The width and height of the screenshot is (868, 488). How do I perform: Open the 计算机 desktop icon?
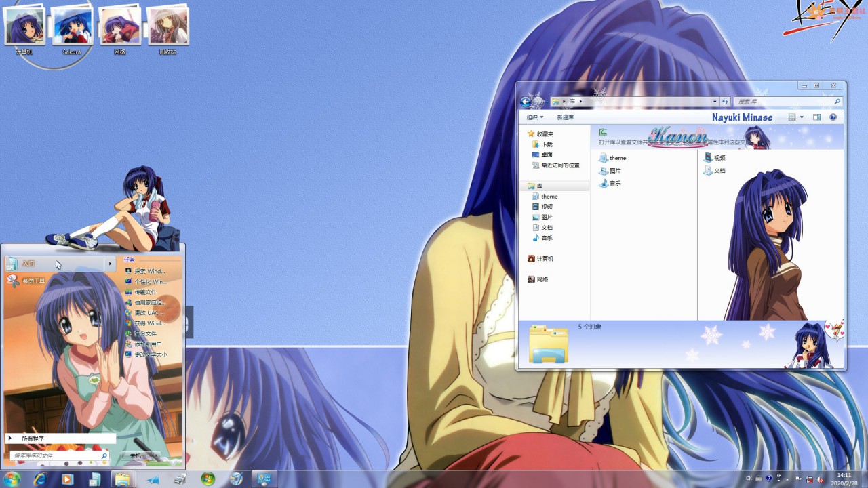click(x=24, y=30)
